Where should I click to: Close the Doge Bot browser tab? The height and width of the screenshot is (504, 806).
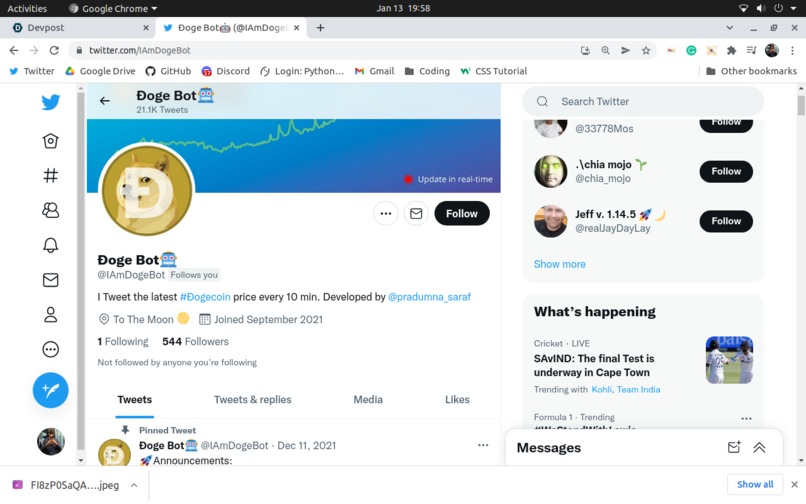[x=297, y=28]
